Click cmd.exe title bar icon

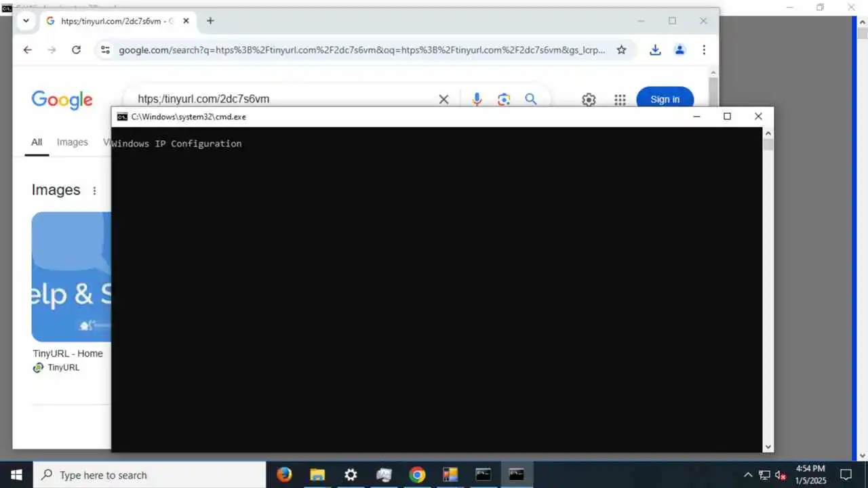[x=122, y=117]
